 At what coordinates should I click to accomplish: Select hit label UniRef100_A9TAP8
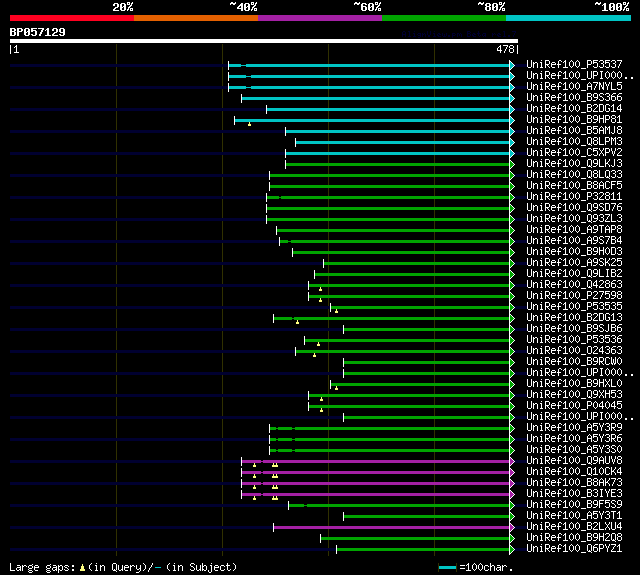(574, 230)
